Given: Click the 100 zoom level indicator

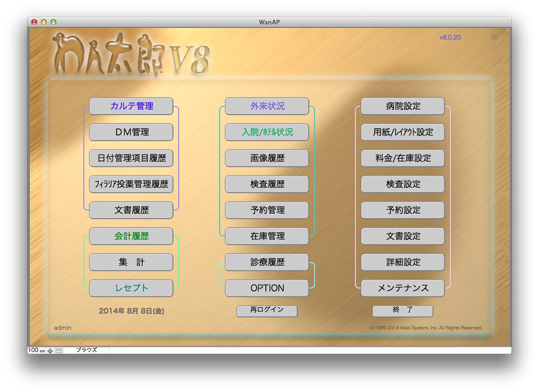Looking at the screenshot, I should tap(33, 350).
